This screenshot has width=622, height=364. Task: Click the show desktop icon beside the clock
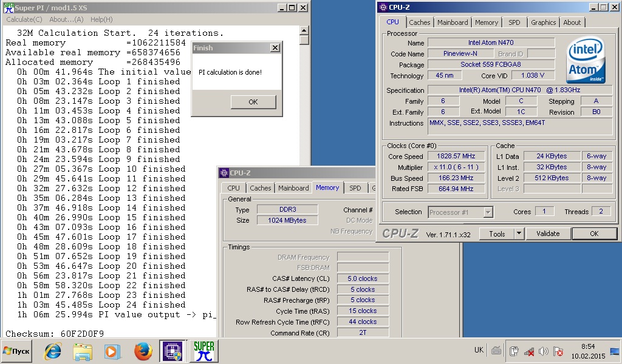(615, 351)
